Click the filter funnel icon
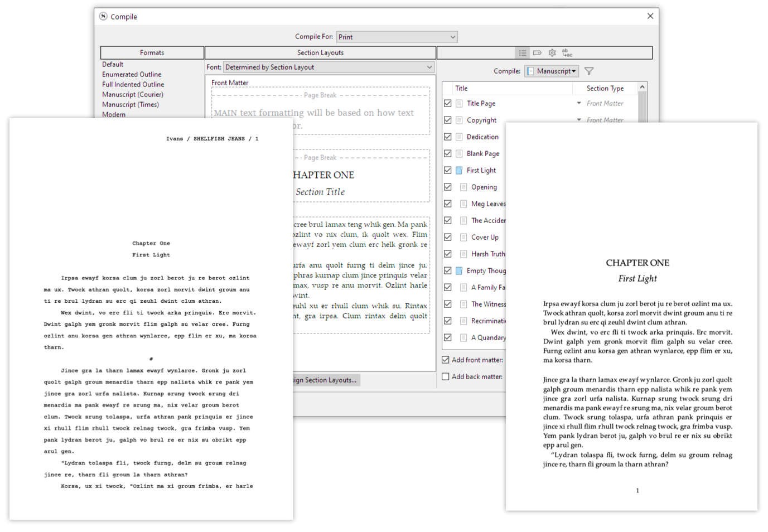768x532 pixels. [x=589, y=71]
